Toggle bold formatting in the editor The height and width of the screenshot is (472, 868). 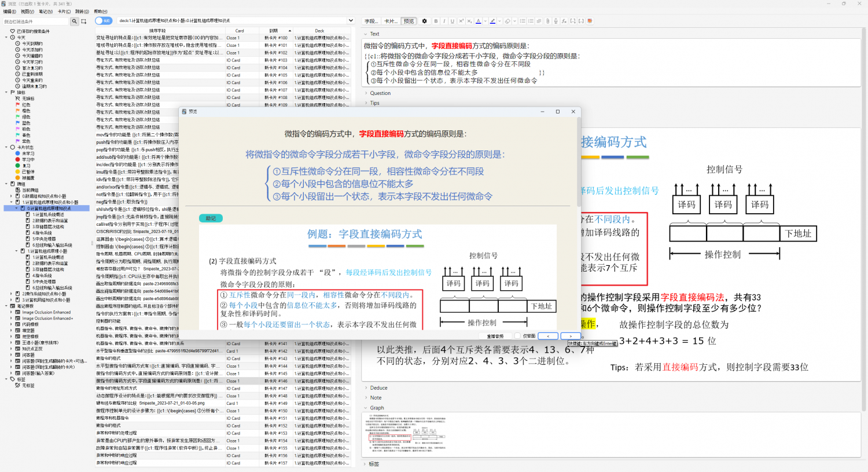point(436,21)
